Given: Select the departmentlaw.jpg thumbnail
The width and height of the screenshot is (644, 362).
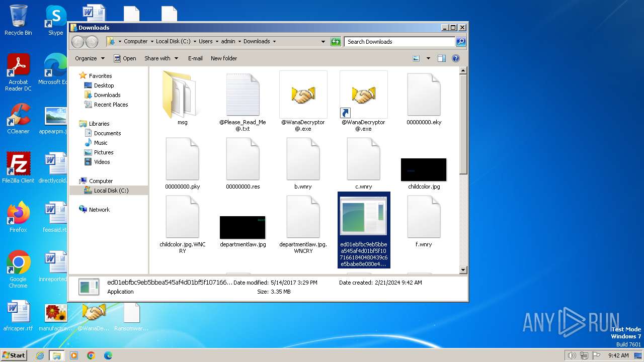Looking at the screenshot, I should pyautogui.click(x=243, y=227).
